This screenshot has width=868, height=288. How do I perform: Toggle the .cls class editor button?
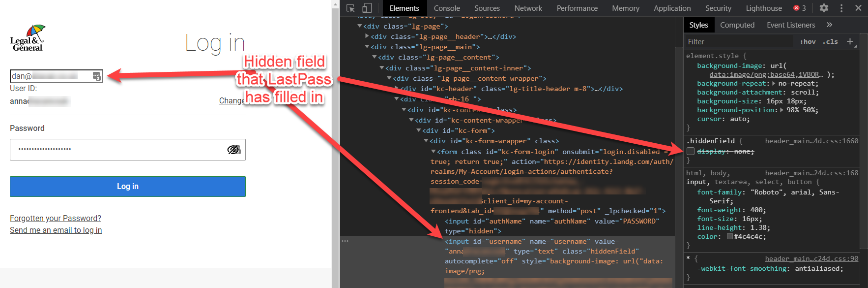point(830,42)
